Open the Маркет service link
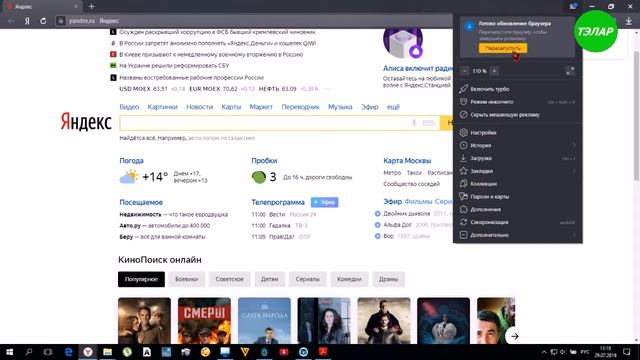Screen dimensions: 640x360 261,107
